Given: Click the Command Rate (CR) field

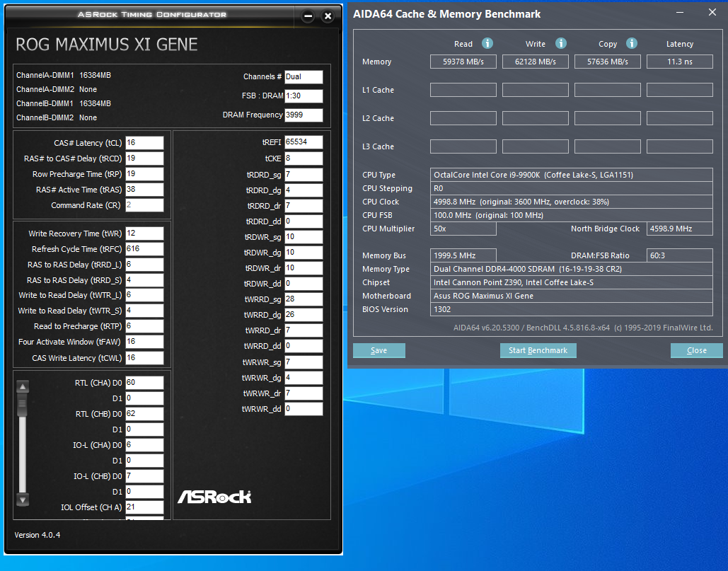Looking at the screenshot, I should (x=144, y=204).
